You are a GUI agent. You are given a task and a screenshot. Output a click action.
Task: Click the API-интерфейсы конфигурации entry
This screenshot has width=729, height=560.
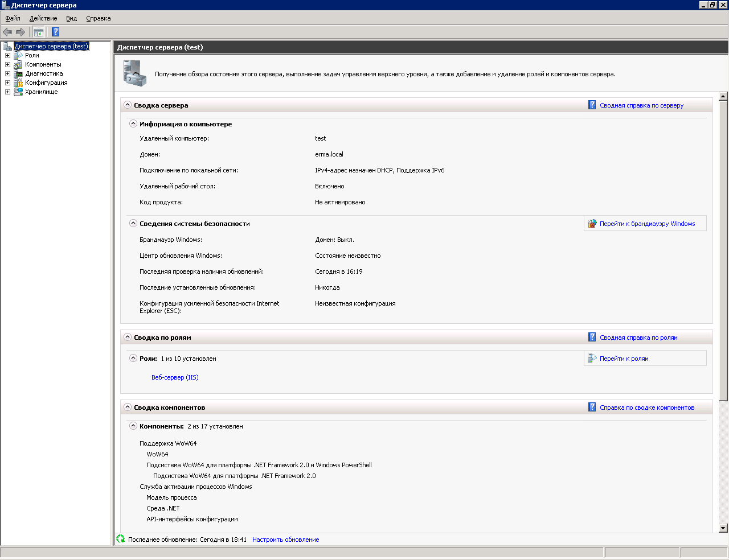192,519
